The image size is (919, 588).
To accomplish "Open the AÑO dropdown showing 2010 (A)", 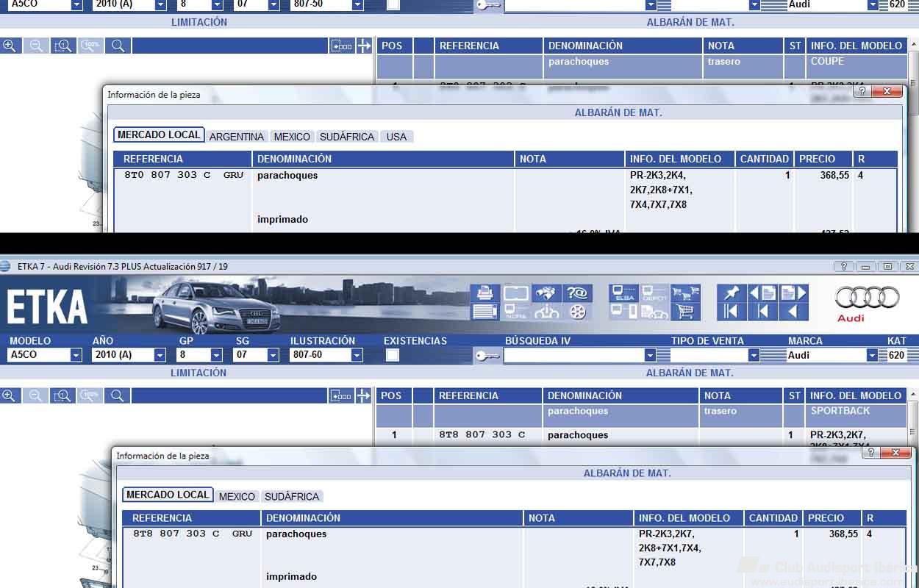I will click(160, 355).
